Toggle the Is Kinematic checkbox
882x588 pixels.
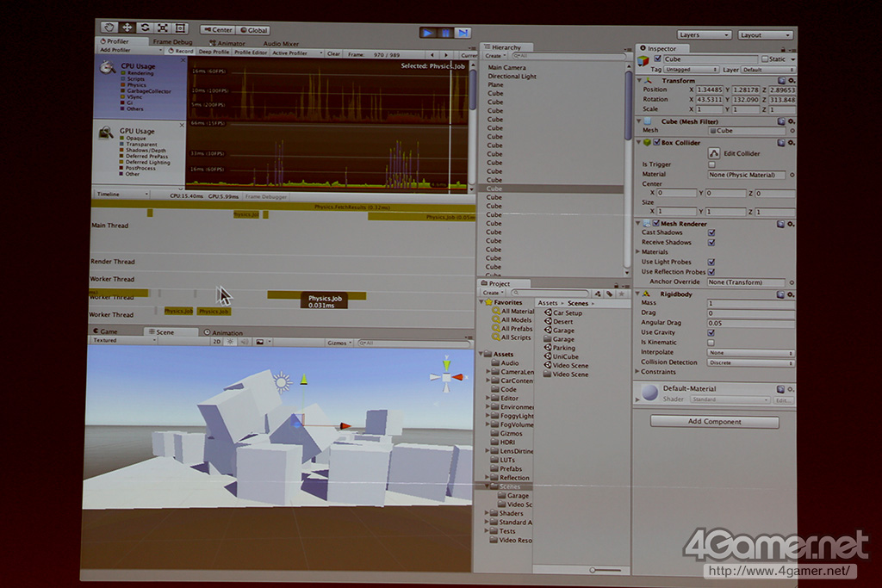click(x=711, y=343)
